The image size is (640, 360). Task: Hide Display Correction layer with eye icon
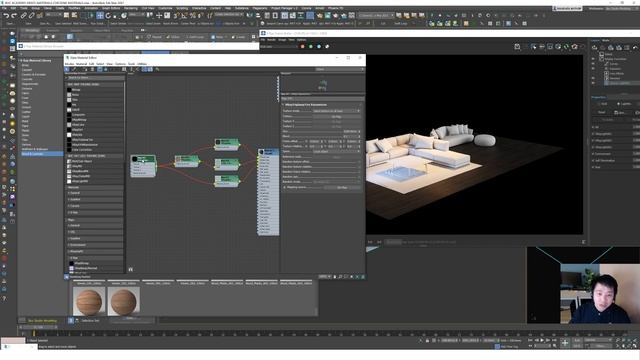(x=593, y=59)
